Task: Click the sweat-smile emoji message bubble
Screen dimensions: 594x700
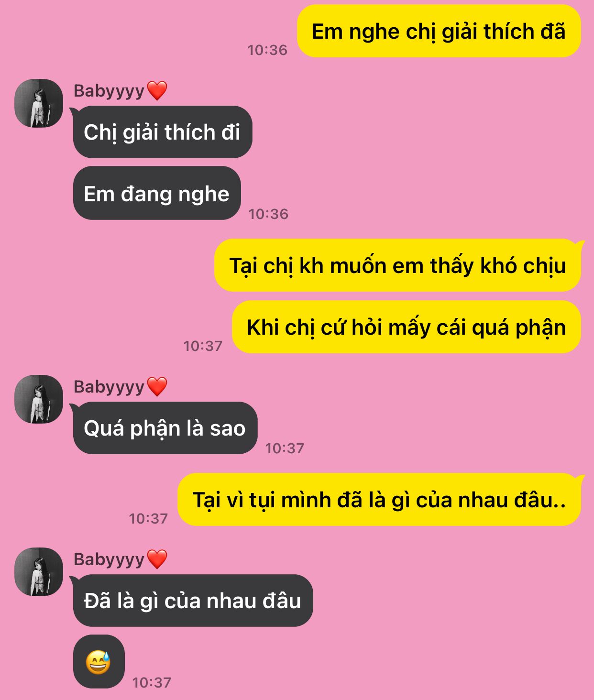Action: tap(99, 662)
